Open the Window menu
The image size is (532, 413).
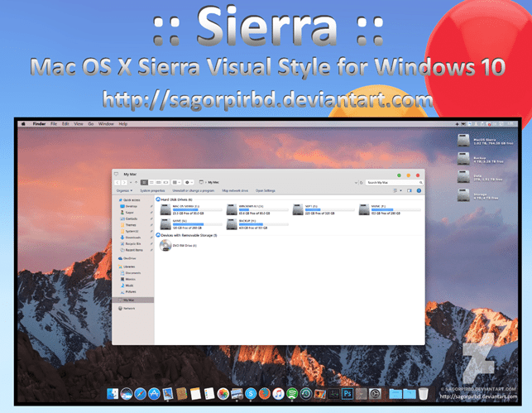[106, 124]
